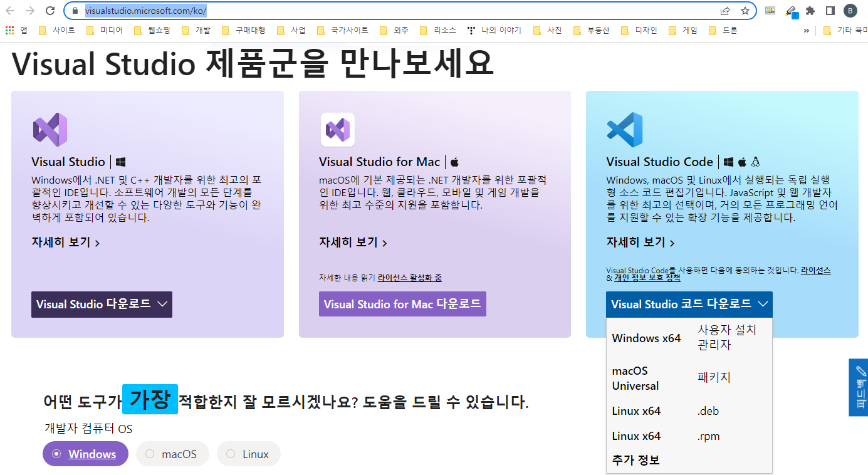Open the blue feedback tab on the right edge
Viewport: 868px width, 475px height.
pyautogui.click(x=859, y=387)
